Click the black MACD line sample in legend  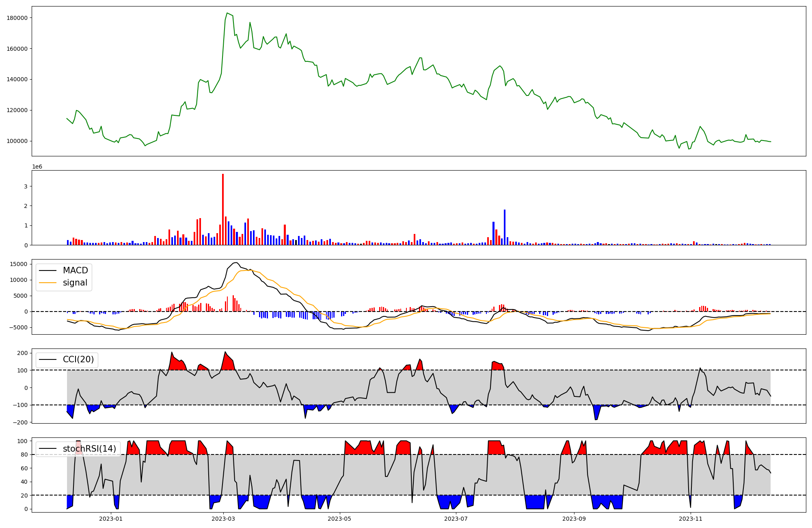click(x=48, y=271)
